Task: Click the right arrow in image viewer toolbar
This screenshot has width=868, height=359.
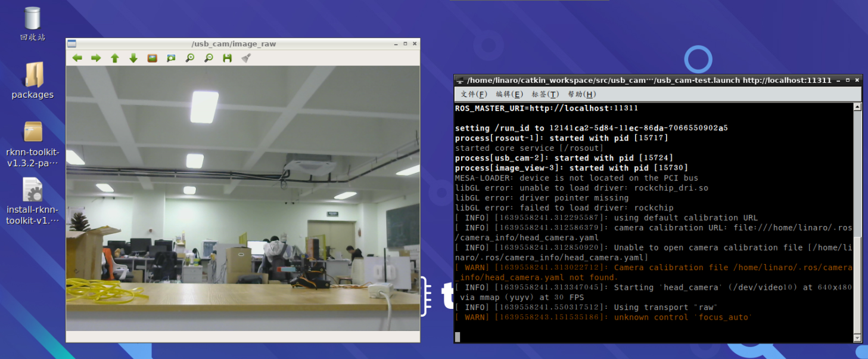Action: pyautogui.click(x=95, y=58)
